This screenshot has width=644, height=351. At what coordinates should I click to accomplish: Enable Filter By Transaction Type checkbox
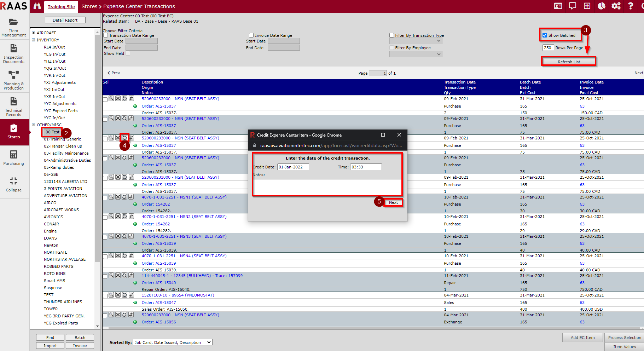pos(391,35)
